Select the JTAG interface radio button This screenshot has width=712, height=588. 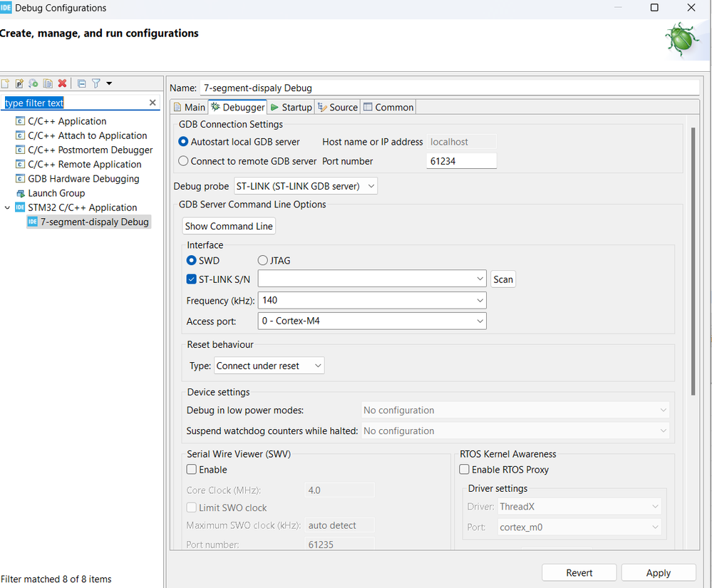[262, 261]
